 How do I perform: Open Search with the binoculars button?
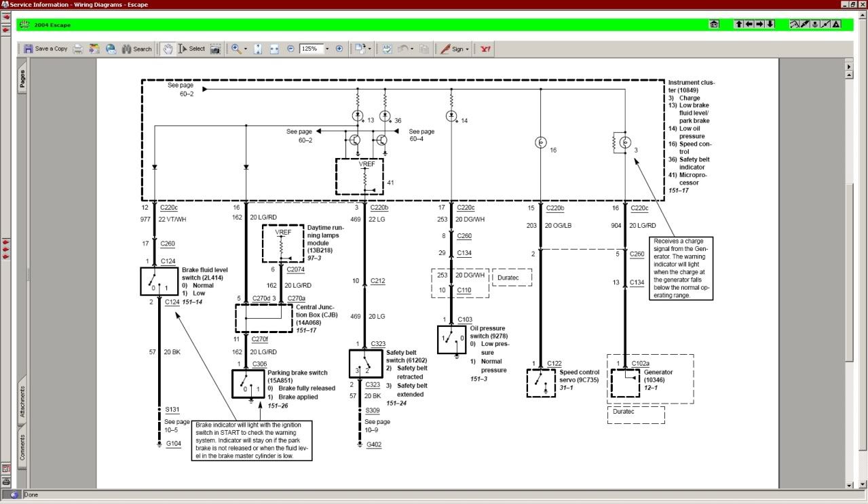click(136, 49)
